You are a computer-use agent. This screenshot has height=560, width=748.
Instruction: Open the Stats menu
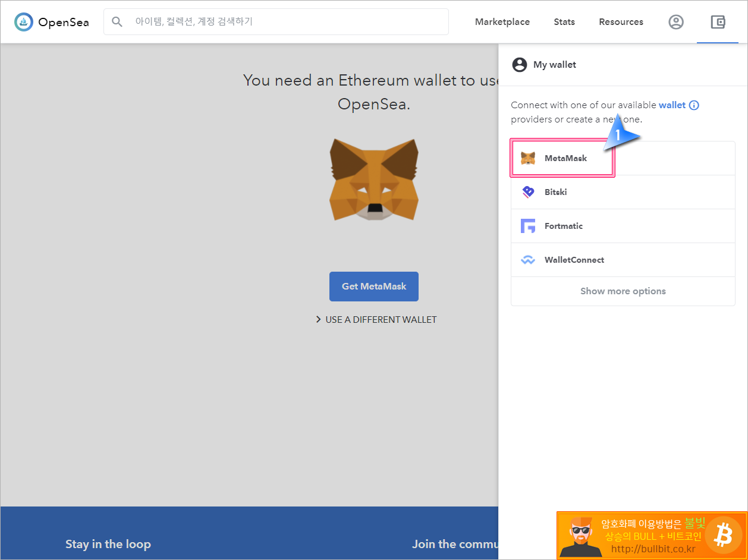(x=564, y=22)
